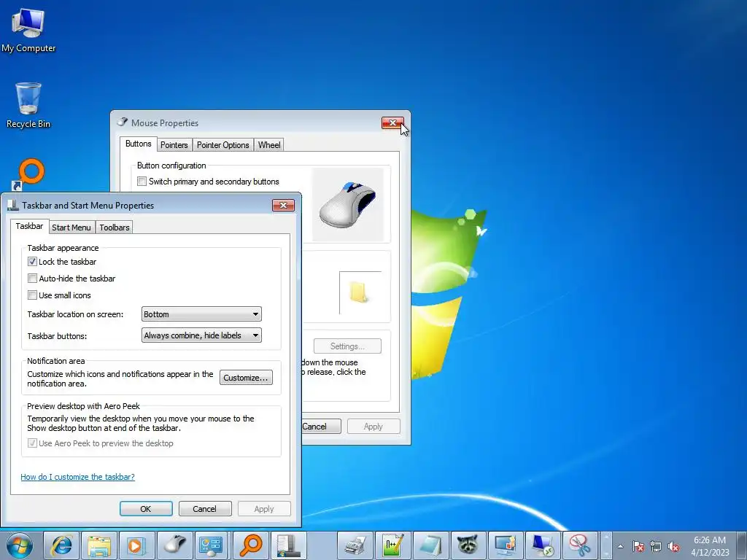Screen dimensions: 747x560
Task: Click the Taskbar Properties title bar icon
Action: coord(13,205)
